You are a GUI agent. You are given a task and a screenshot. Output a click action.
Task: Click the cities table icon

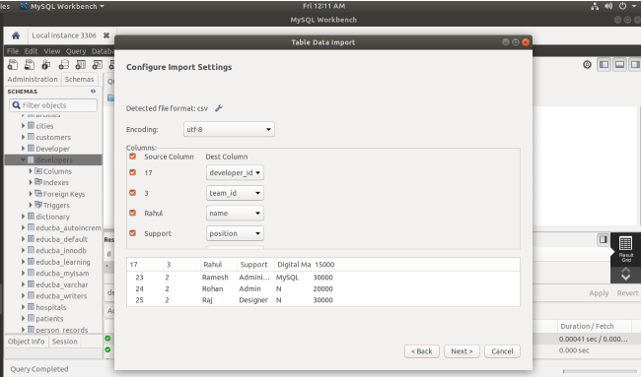tap(31, 126)
